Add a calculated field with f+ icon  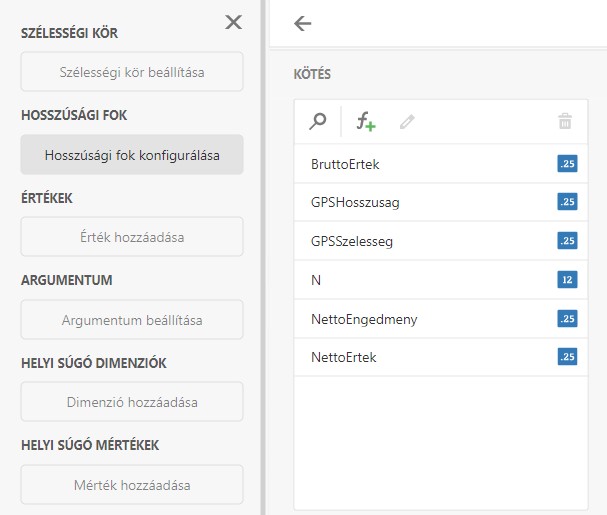pos(366,122)
